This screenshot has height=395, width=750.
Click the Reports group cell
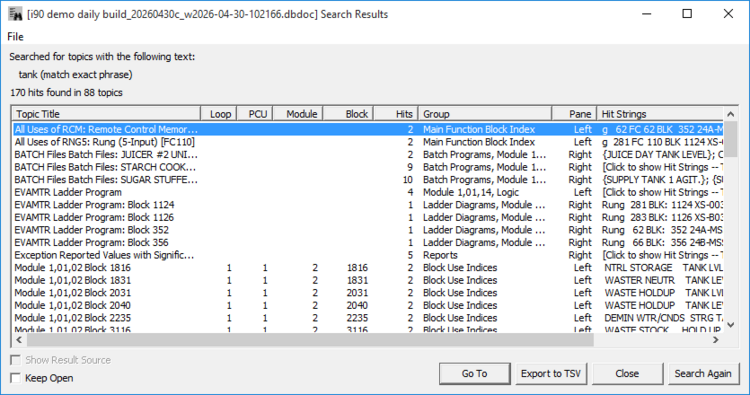pyautogui.click(x=440, y=255)
